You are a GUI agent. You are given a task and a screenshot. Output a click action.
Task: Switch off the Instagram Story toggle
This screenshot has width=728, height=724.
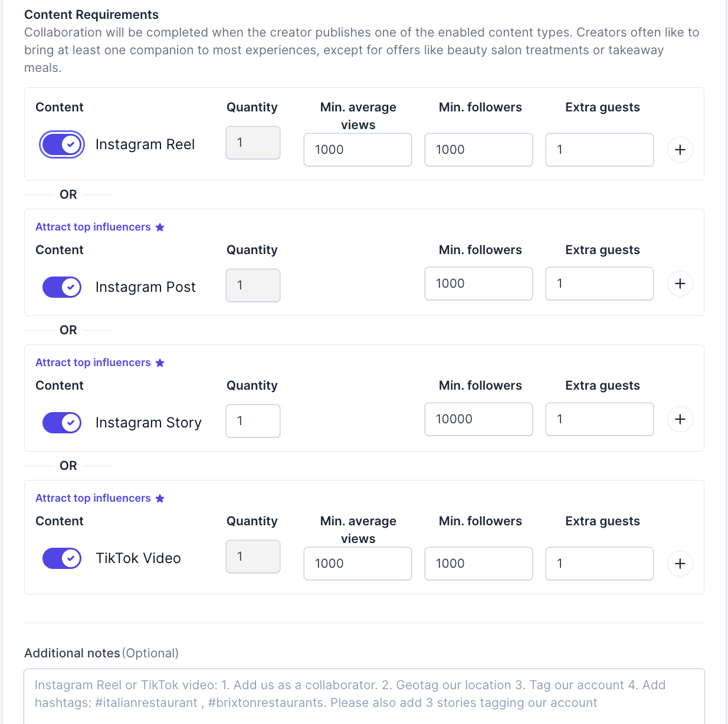tap(62, 423)
